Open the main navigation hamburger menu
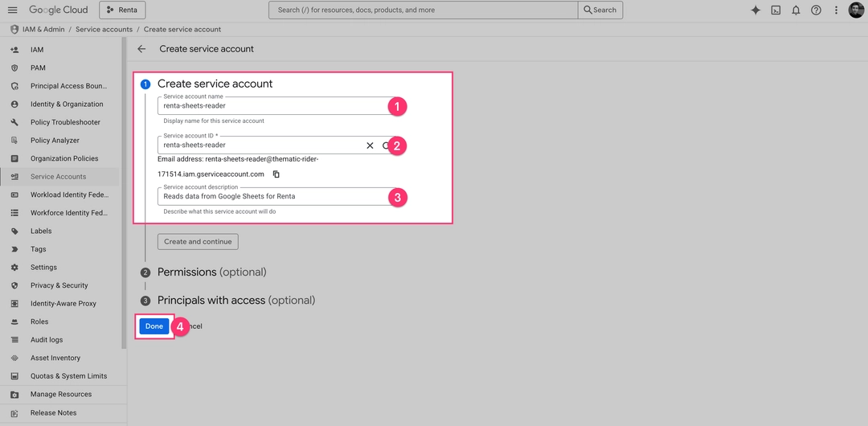This screenshot has width=868, height=426. coord(12,10)
